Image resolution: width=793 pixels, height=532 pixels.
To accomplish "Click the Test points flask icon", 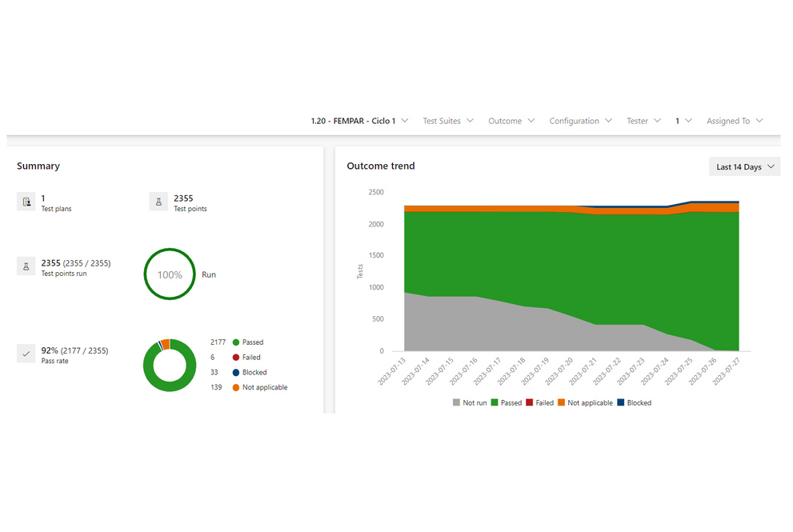I will pos(158,202).
